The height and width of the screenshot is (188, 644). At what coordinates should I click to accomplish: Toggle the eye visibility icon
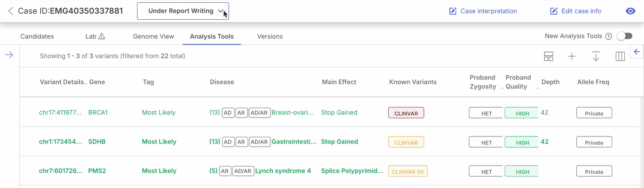631,11
